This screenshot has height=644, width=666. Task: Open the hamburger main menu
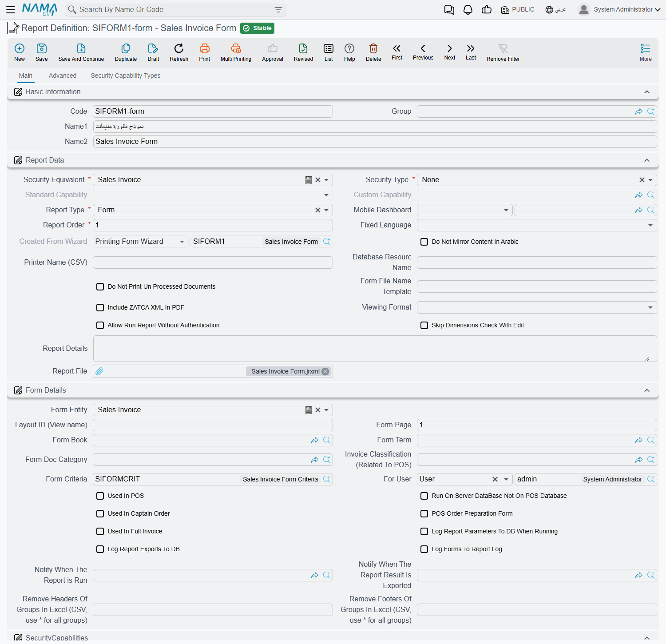click(x=11, y=9)
